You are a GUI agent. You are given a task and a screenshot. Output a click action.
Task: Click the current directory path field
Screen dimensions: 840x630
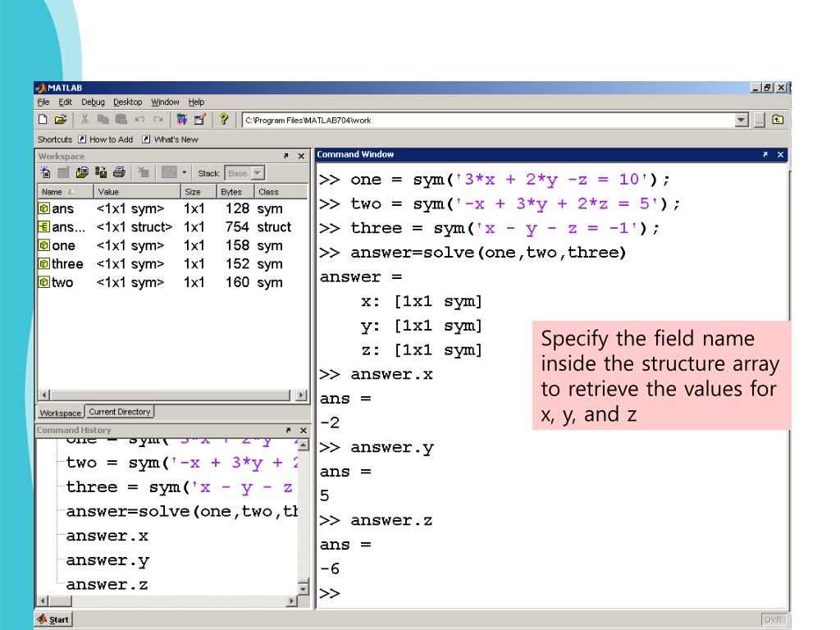pos(489,120)
